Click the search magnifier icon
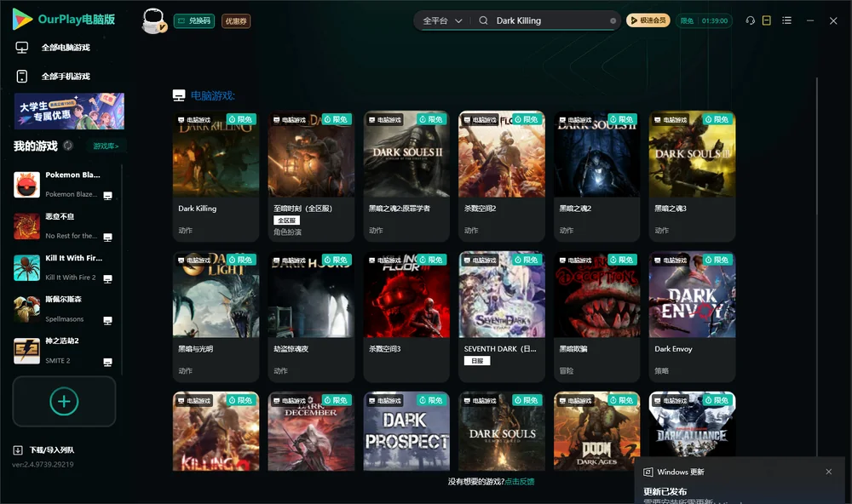The image size is (852, 504). pyautogui.click(x=483, y=20)
